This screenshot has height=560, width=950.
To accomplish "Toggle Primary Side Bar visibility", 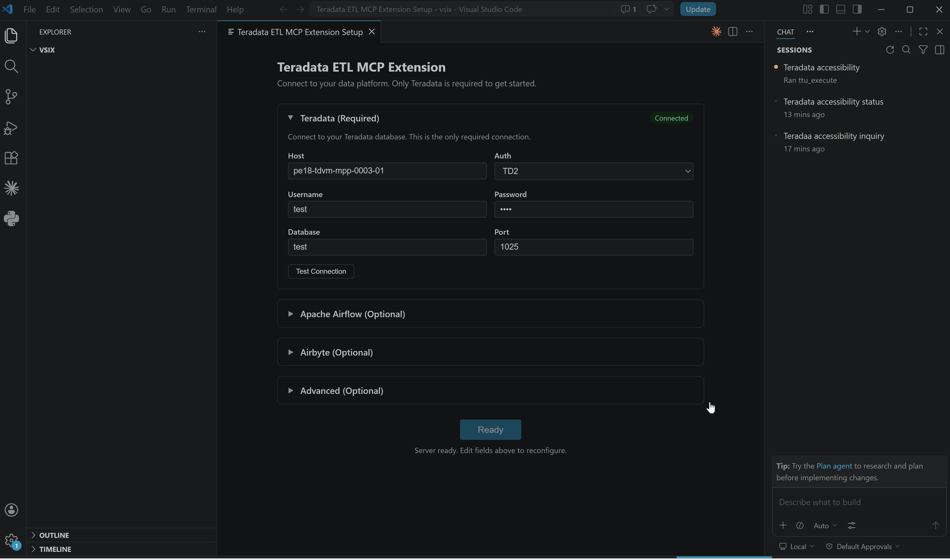I will (x=824, y=9).
